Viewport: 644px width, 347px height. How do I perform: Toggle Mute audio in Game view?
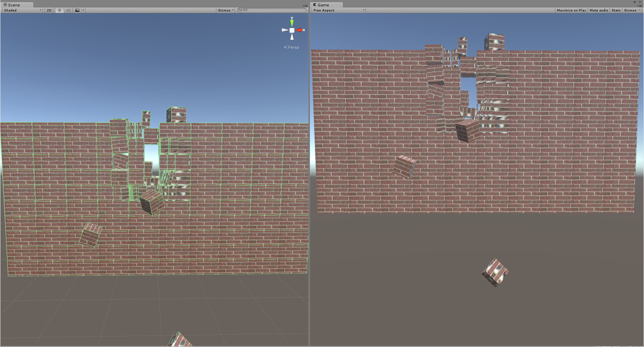tap(599, 10)
